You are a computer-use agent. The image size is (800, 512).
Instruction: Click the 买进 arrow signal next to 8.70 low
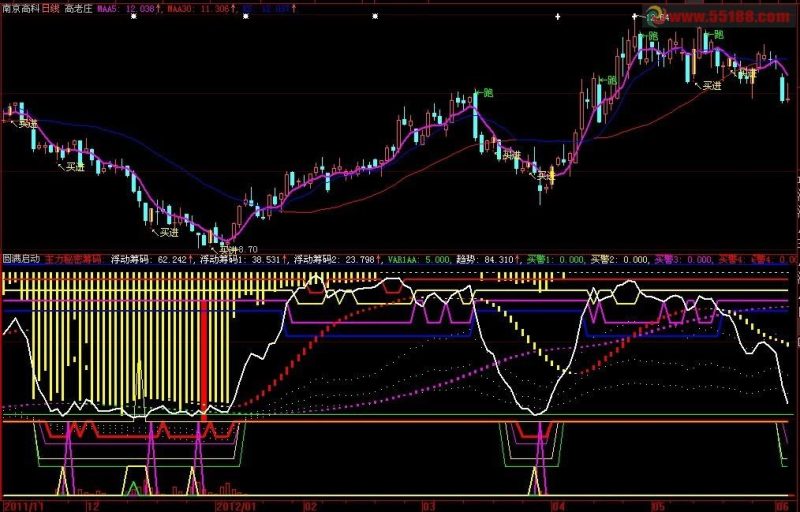coord(228,249)
